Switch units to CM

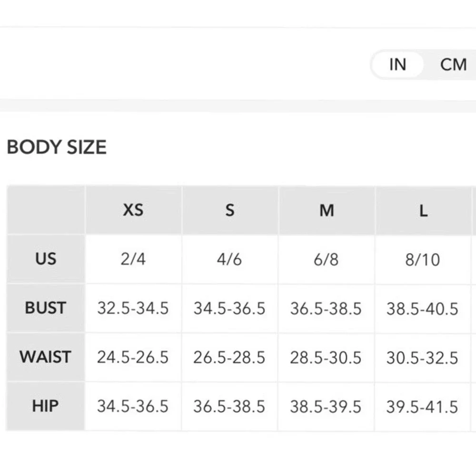pos(453,65)
